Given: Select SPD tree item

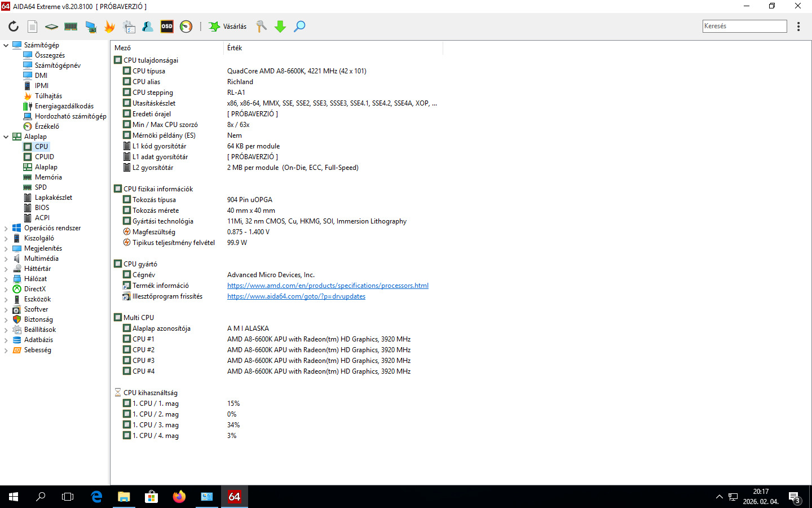Looking at the screenshot, I should [x=41, y=187].
